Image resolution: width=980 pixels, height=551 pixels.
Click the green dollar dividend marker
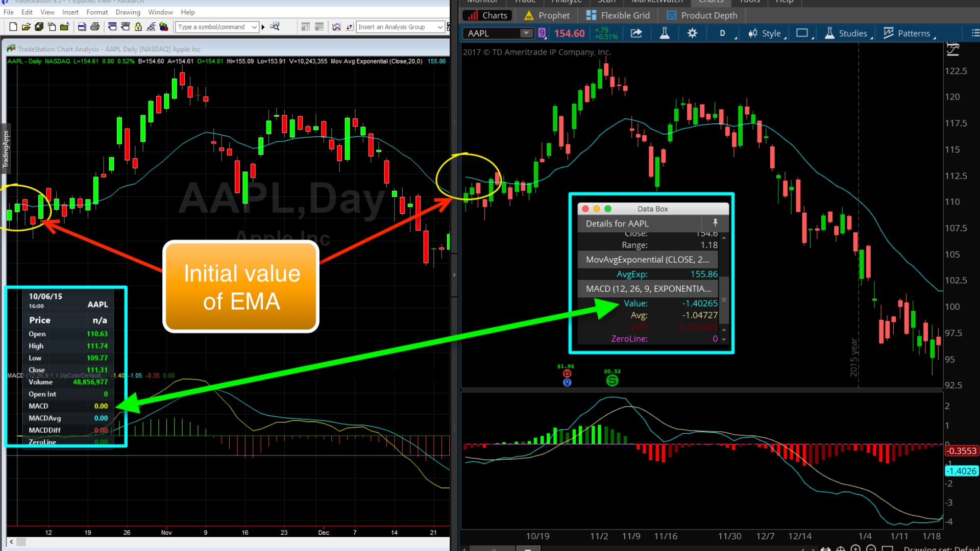click(x=612, y=380)
